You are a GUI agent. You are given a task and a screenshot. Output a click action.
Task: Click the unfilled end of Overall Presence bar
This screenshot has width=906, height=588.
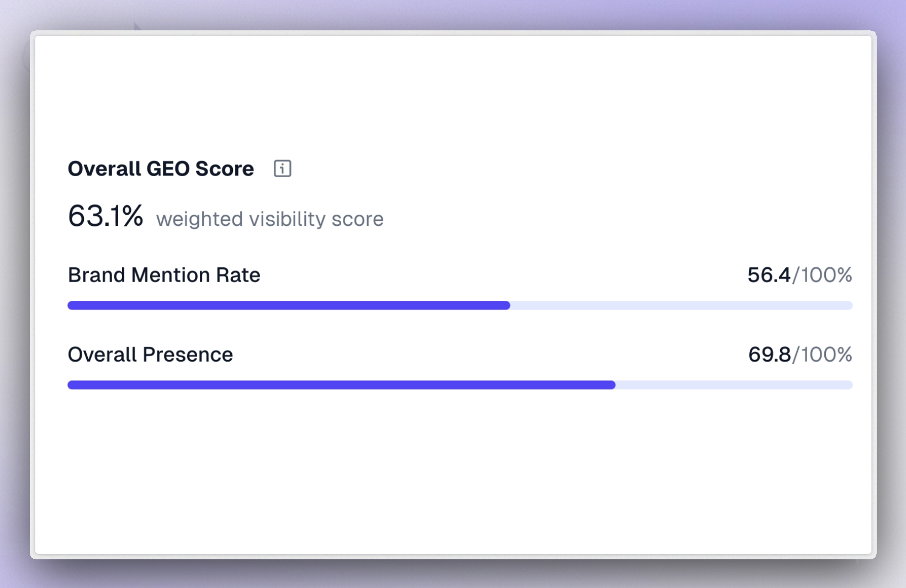point(745,385)
